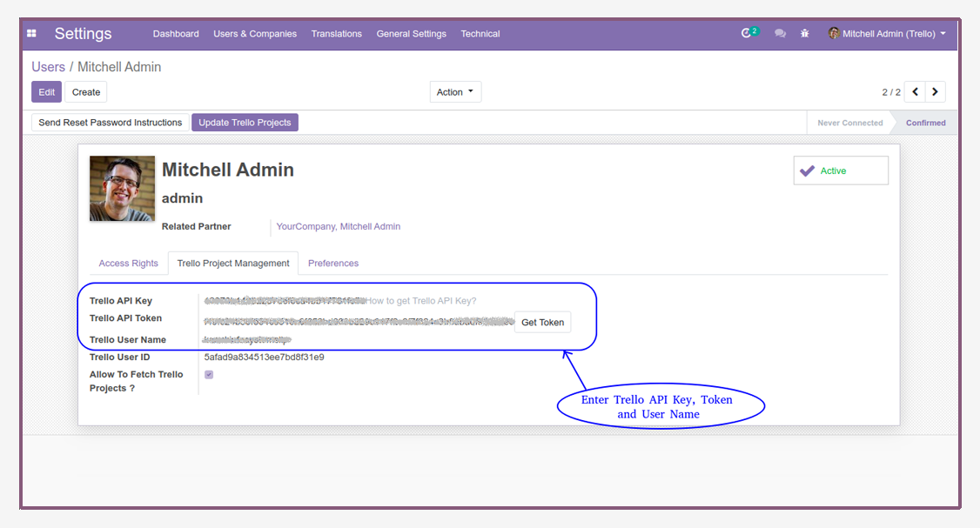This screenshot has height=528, width=980.
Task: Click the Edit button
Action: click(46, 92)
